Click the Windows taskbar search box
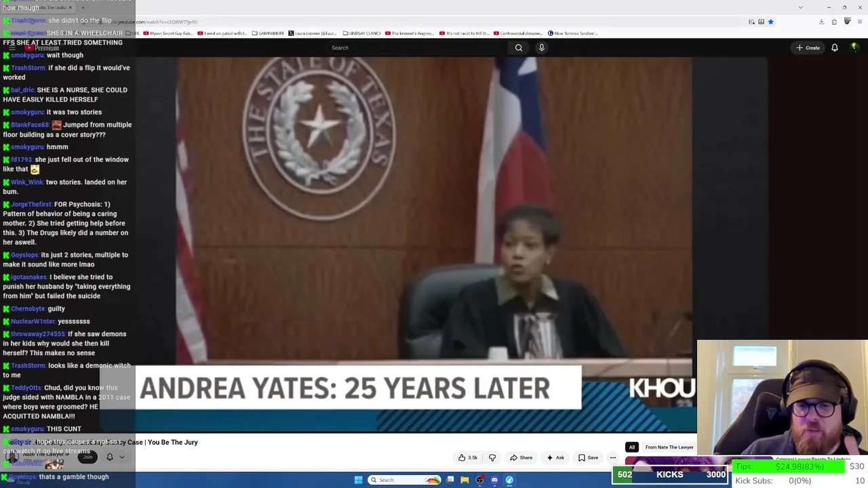Viewport: 868px width, 488px height. (x=405, y=480)
